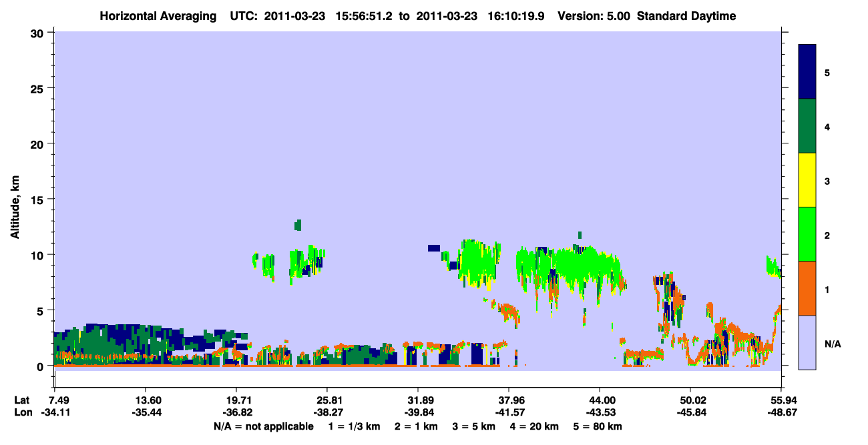Click the small green cloud feature near 13 km
The width and height of the screenshot is (868, 445).
298,225
